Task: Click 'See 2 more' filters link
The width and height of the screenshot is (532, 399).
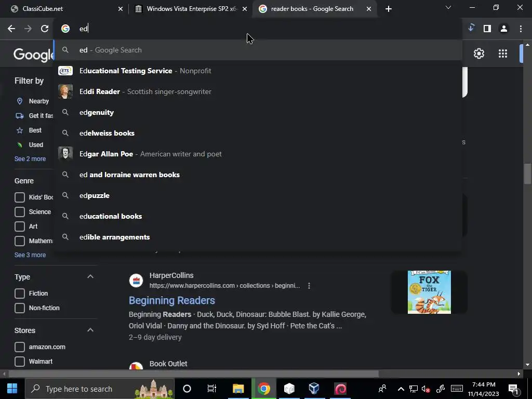Action: [x=30, y=159]
